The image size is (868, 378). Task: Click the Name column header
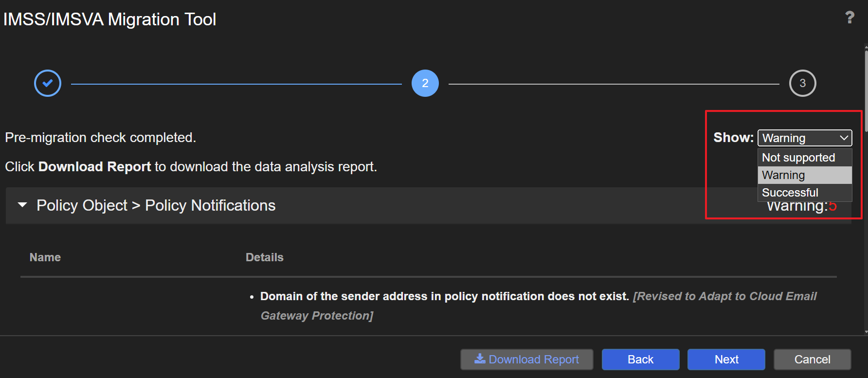click(x=45, y=257)
